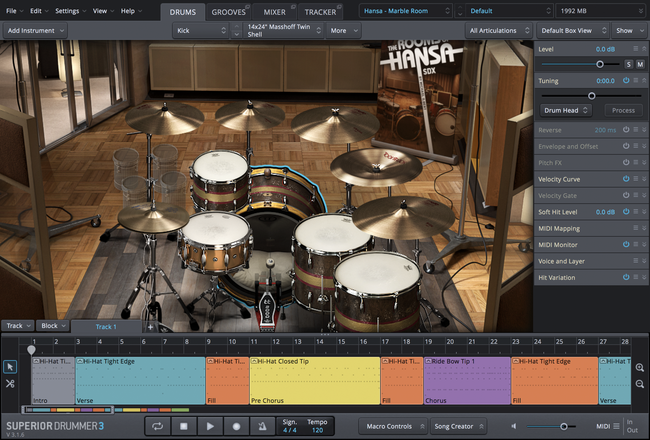Open the Add Instrument dropdown
The width and height of the screenshot is (650, 440).
point(35,30)
